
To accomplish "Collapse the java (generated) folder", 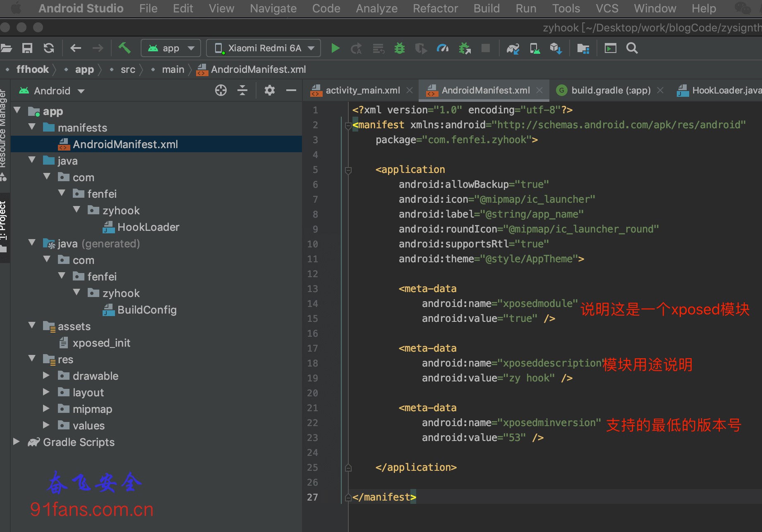I will pos(32,243).
